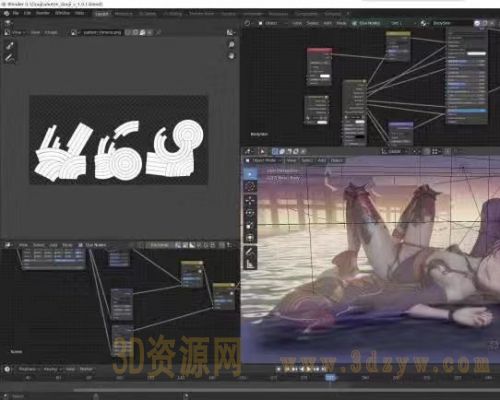500x400 pixels.
Task: Select the Select Box tool
Action: pos(250,174)
